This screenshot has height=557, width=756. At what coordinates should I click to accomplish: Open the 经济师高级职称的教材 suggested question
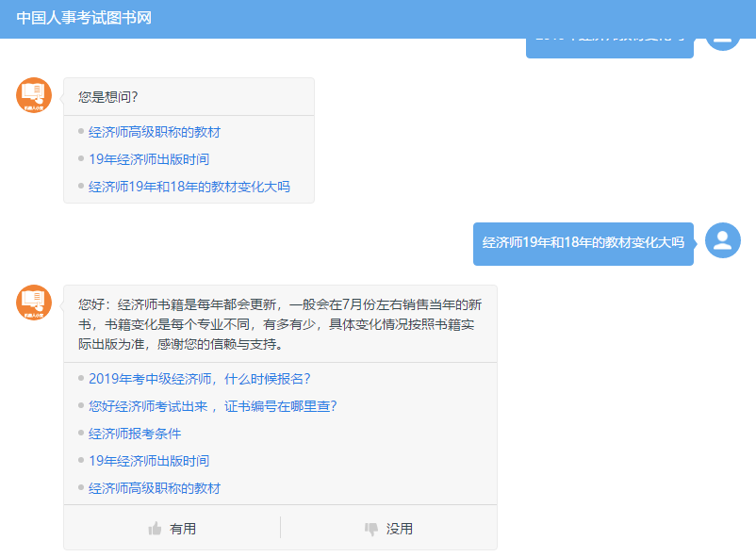tap(155, 131)
